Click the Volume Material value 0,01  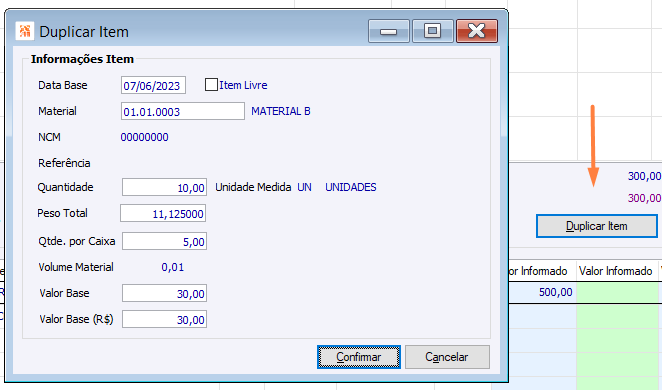[x=173, y=267]
